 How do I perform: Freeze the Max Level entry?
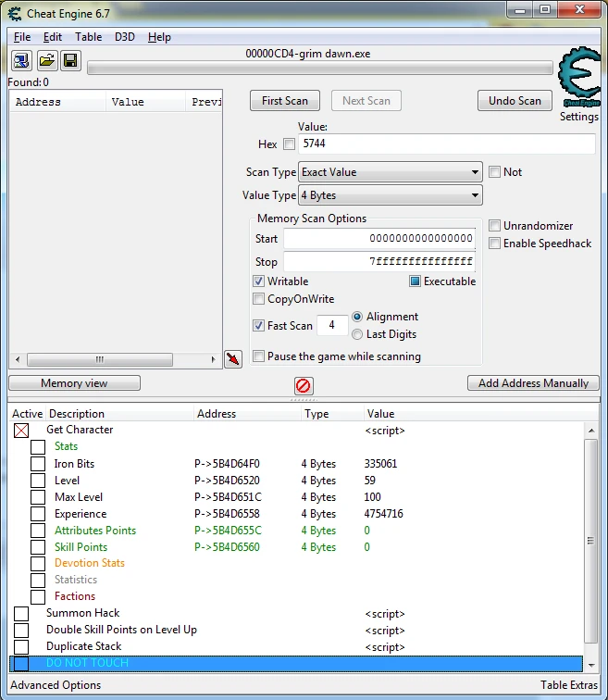(38, 497)
